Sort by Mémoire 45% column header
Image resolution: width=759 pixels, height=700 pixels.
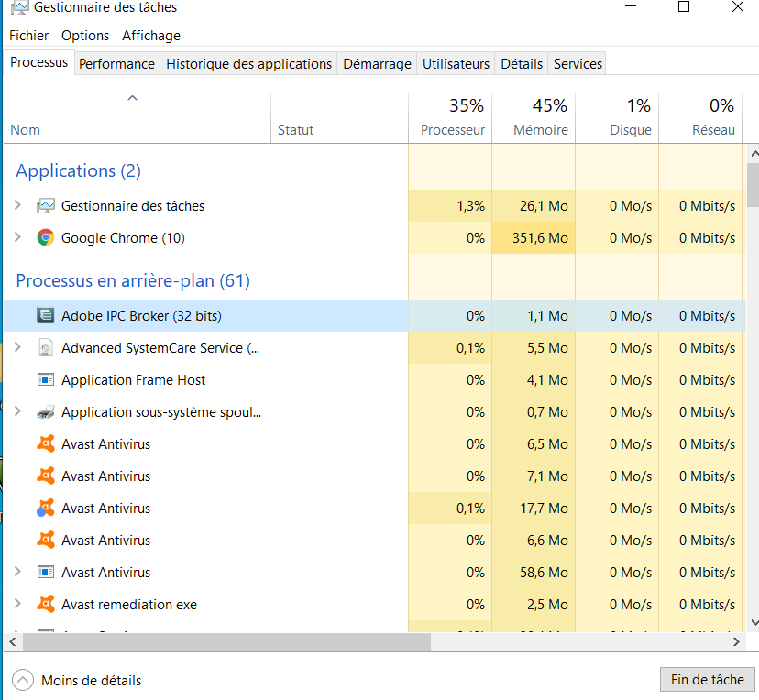[533, 118]
